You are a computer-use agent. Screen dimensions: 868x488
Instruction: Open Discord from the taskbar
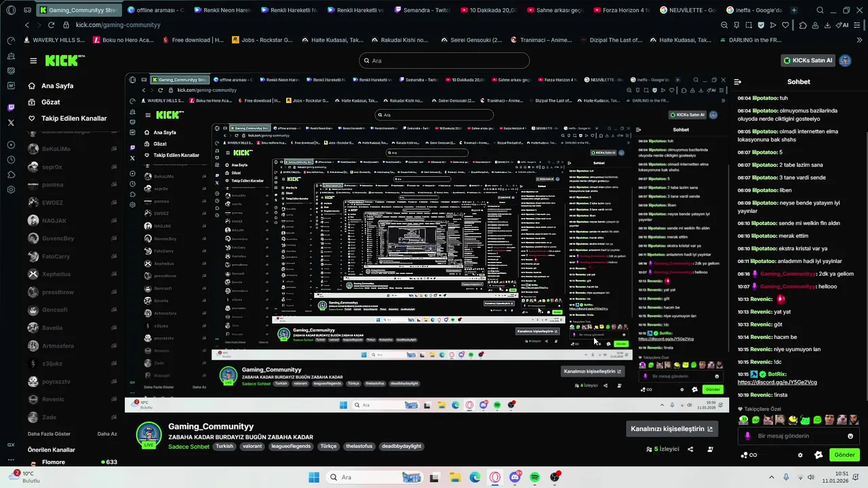(x=515, y=477)
